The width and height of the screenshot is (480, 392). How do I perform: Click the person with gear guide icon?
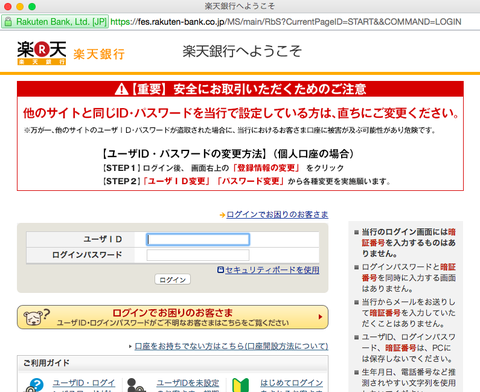click(x=136, y=385)
